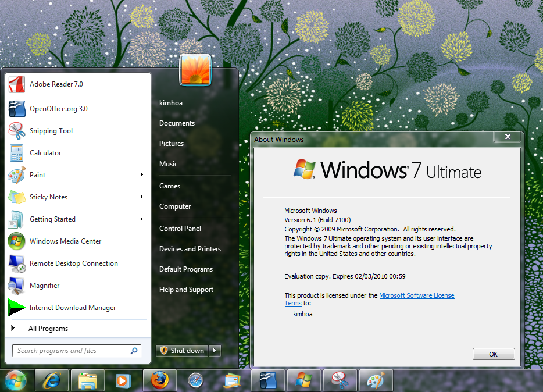
Task: Open Control Panel from Start menu
Action: 180,229
